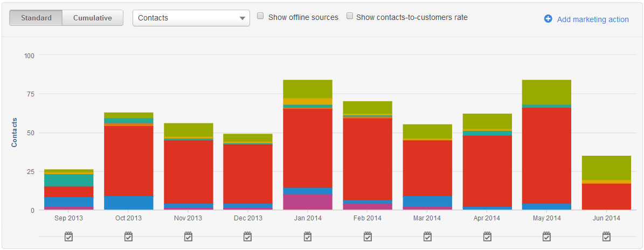Image resolution: width=644 pixels, height=250 pixels.
Task: Open the marketing actions calendar under Jun 2014
Action: pyautogui.click(x=606, y=237)
